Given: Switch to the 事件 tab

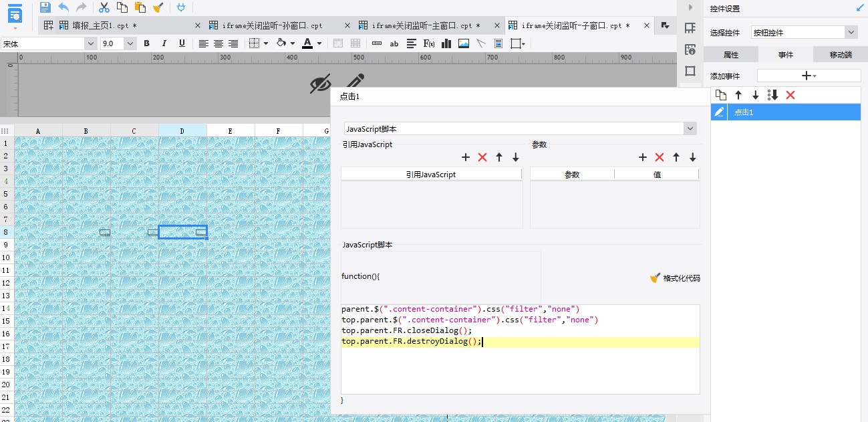Looking at the screenshot, I should 786,54.
